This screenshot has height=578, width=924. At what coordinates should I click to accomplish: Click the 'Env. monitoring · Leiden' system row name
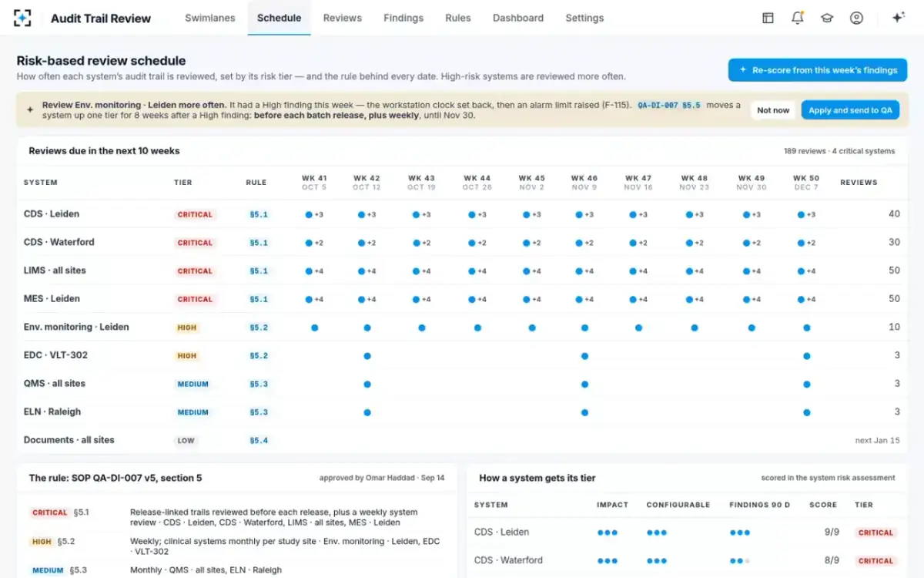click(x=76, y=328)
